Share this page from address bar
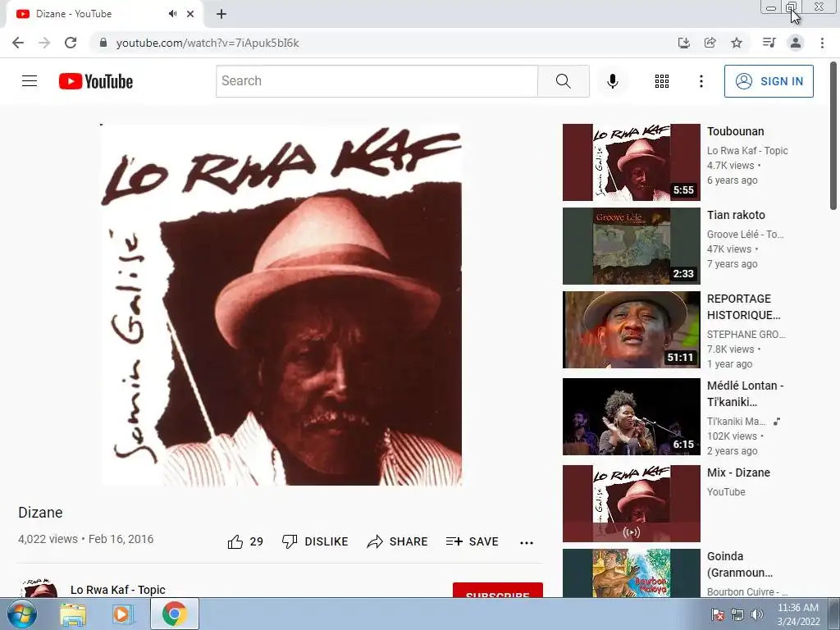The height and width of the screenshot is (630, 840). coord(710,43)
